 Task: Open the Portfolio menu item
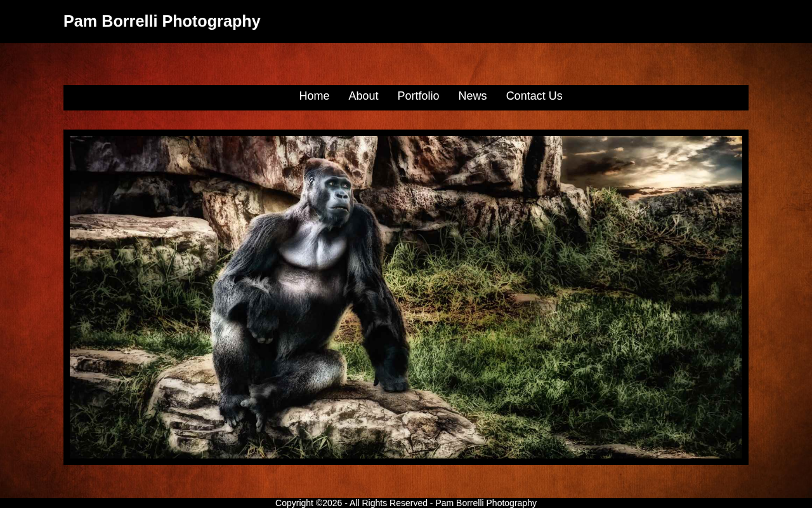click(x=418, y=96)
